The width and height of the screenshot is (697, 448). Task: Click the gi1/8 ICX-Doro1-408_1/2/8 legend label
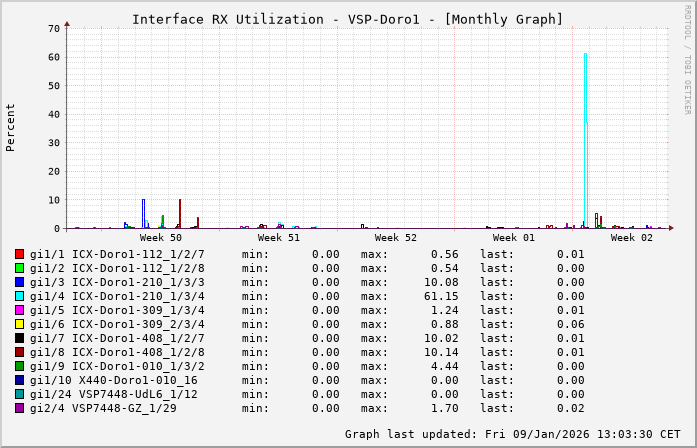pos(117,352)
